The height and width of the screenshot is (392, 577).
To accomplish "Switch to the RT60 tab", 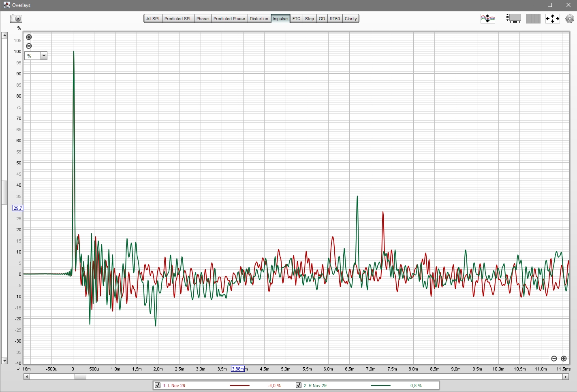I will 335,19.
